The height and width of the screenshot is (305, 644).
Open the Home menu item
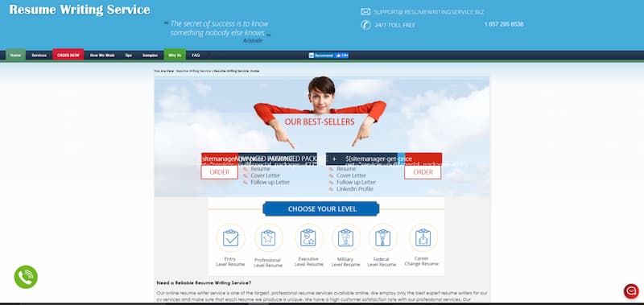[15, 55]
